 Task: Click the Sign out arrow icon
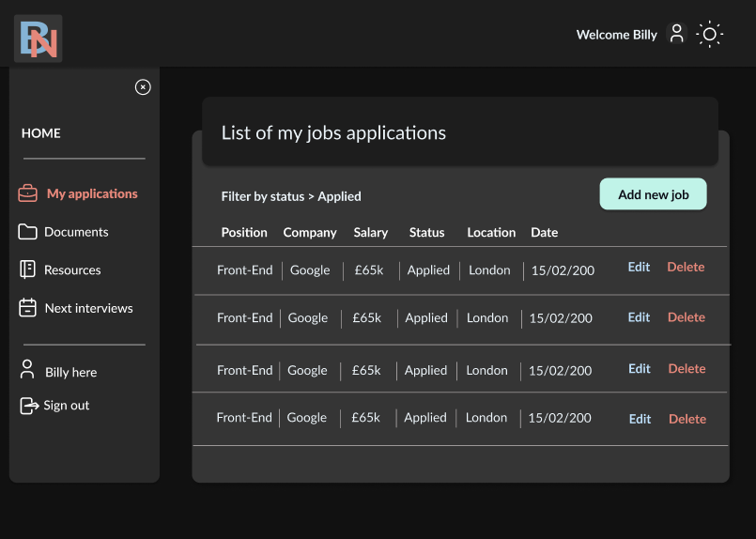click(28, 406)
